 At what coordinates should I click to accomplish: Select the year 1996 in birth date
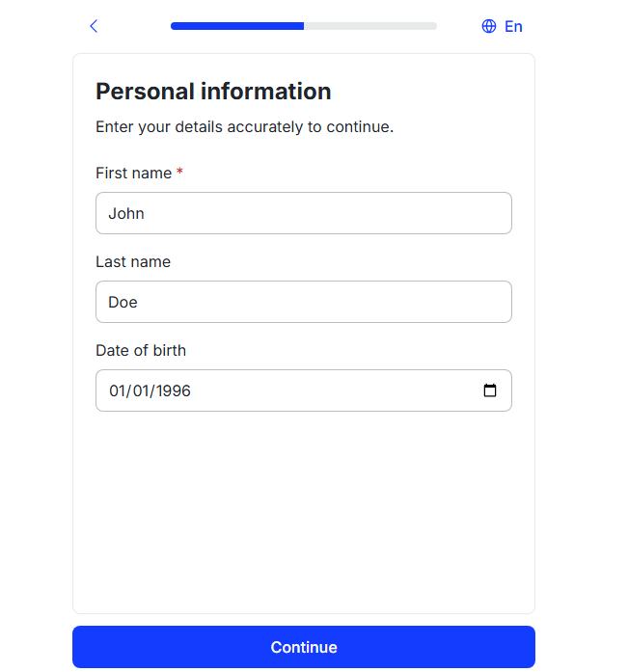point(172,391)
